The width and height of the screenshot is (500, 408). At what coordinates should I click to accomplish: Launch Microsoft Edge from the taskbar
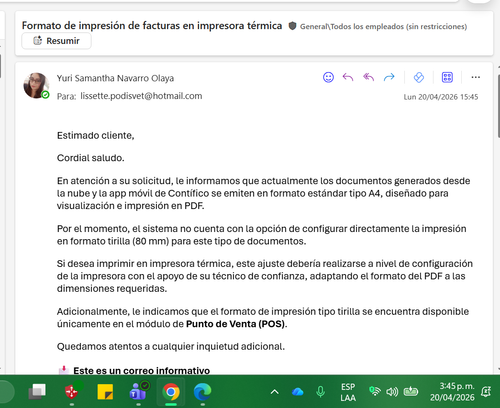click(202, 392)
